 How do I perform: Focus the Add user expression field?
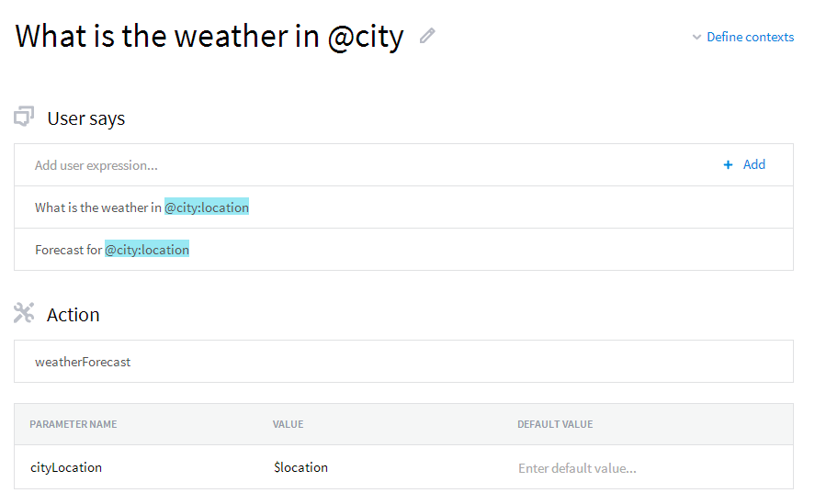click(364, 165)
